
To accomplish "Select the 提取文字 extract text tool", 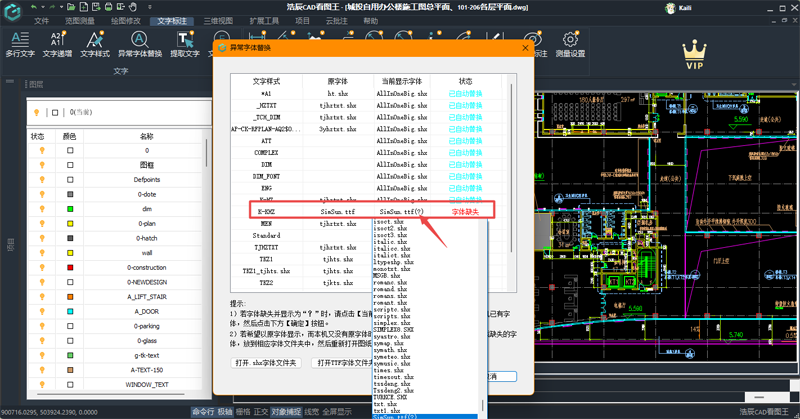I will 185,44.
